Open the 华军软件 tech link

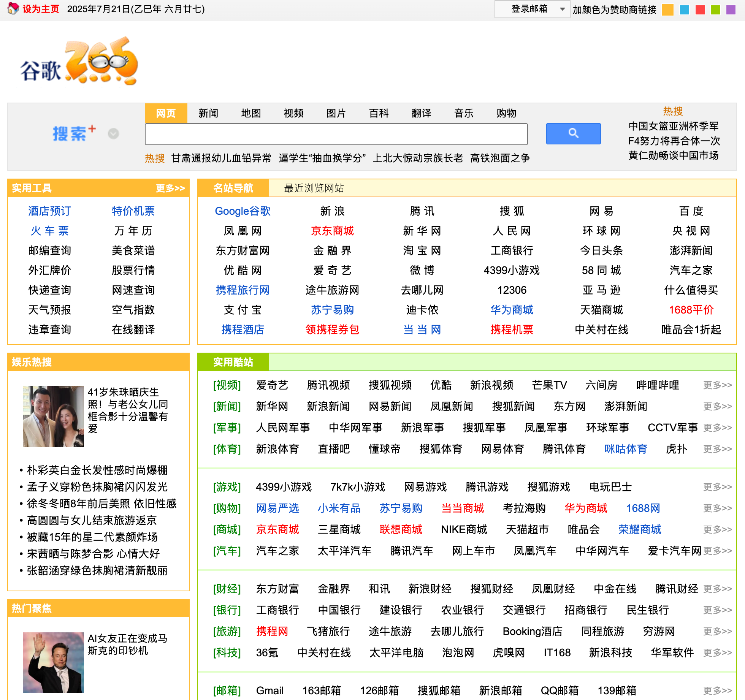pyautogui.click(x=672, y=652)
